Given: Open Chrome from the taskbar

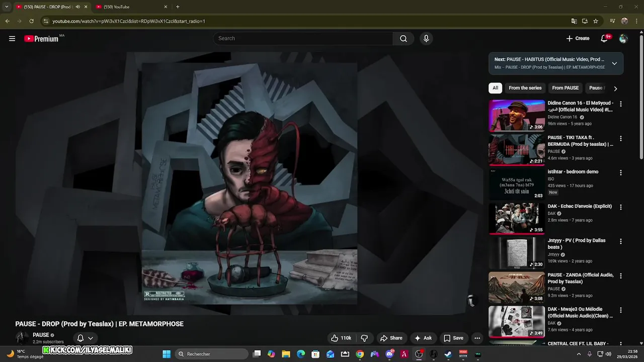Looking at the screenshot, I should point(360,354).
